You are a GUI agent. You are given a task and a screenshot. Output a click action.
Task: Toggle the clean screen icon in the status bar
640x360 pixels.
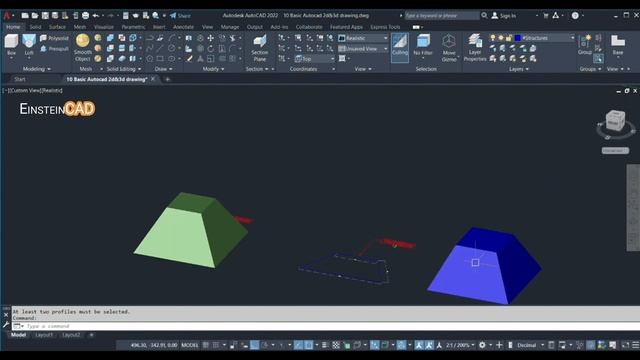pyautogui.click(x=625, y=345)
